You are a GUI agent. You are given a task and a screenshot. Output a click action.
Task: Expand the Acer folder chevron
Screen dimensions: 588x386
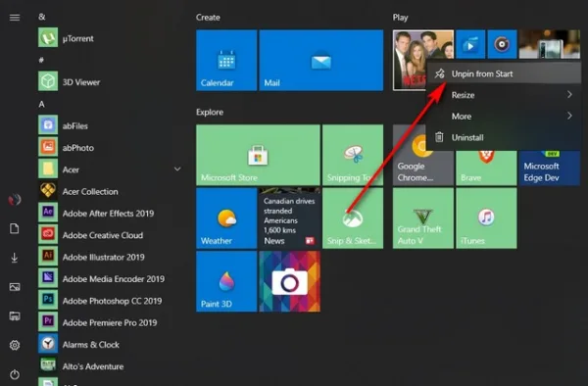point(177,169)
